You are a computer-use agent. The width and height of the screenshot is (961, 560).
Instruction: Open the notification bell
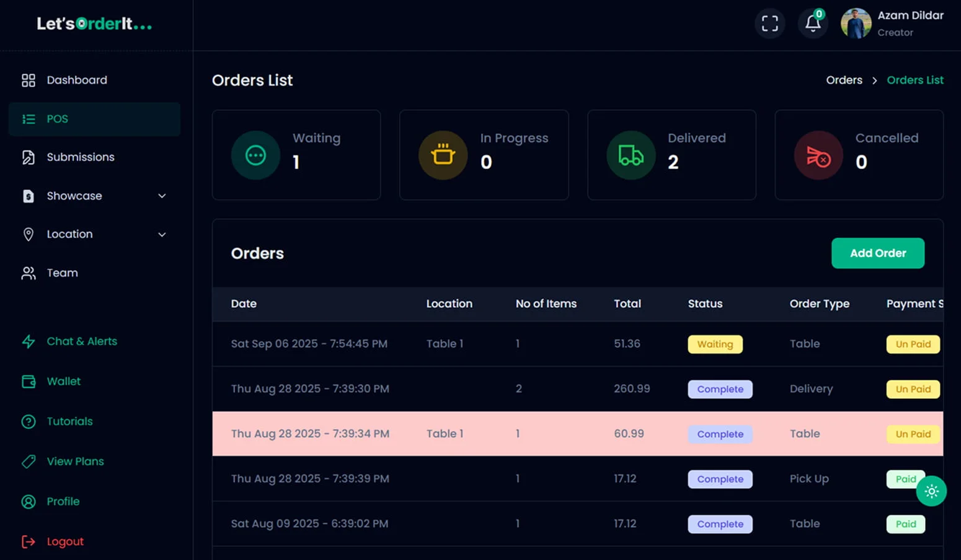[x=812, y=23]
